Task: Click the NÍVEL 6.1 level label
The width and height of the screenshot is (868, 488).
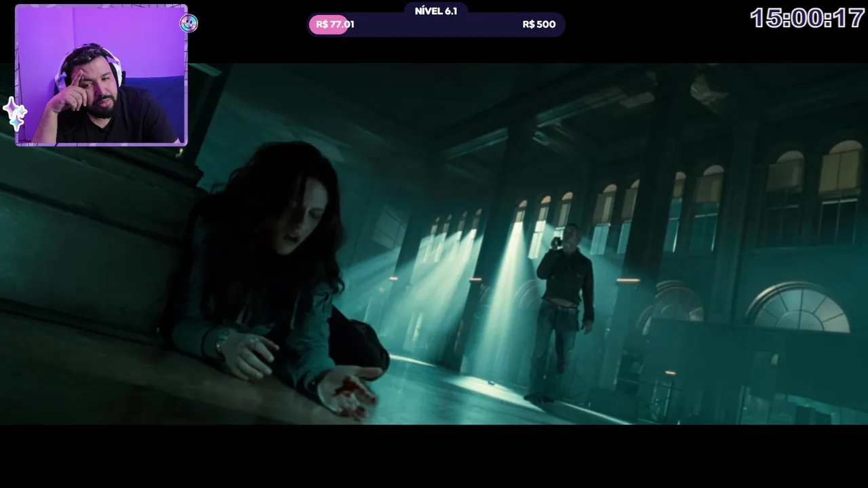Action: [436, 11]
